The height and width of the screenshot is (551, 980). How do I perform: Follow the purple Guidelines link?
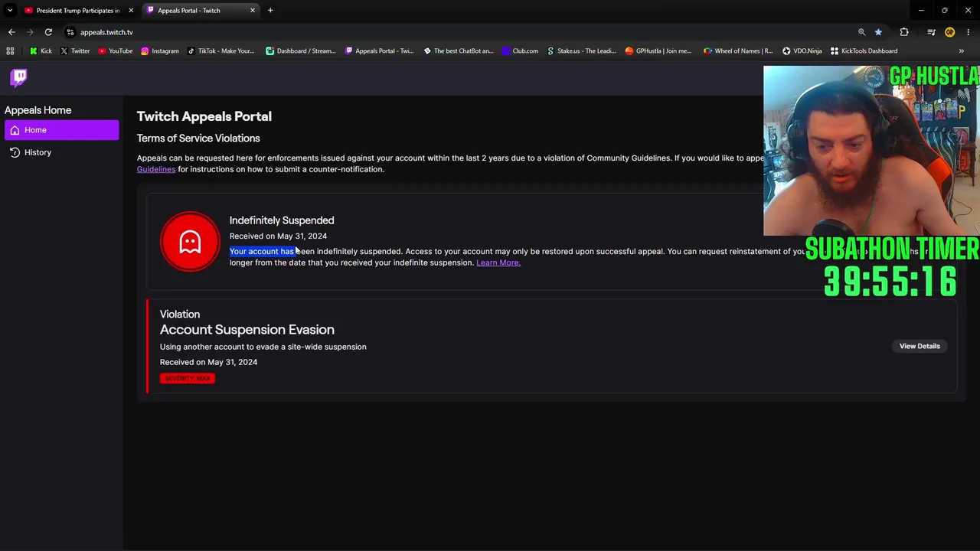(x=156, y=169)
